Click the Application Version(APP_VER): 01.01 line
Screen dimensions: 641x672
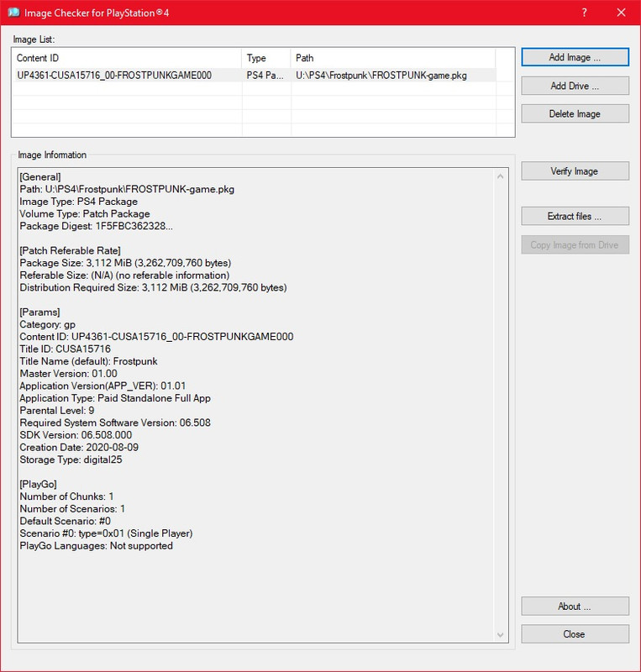[x=102, y=386]
